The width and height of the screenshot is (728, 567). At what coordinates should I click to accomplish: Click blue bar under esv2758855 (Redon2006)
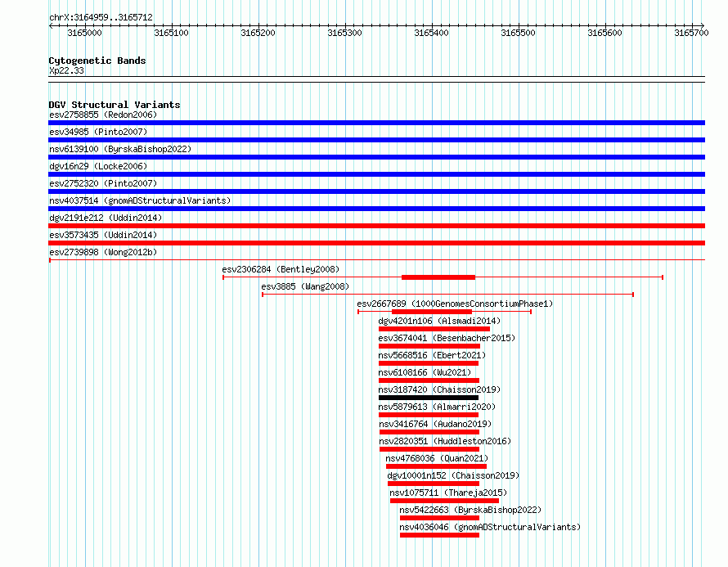pyautogui.click(x=376, y=123)
